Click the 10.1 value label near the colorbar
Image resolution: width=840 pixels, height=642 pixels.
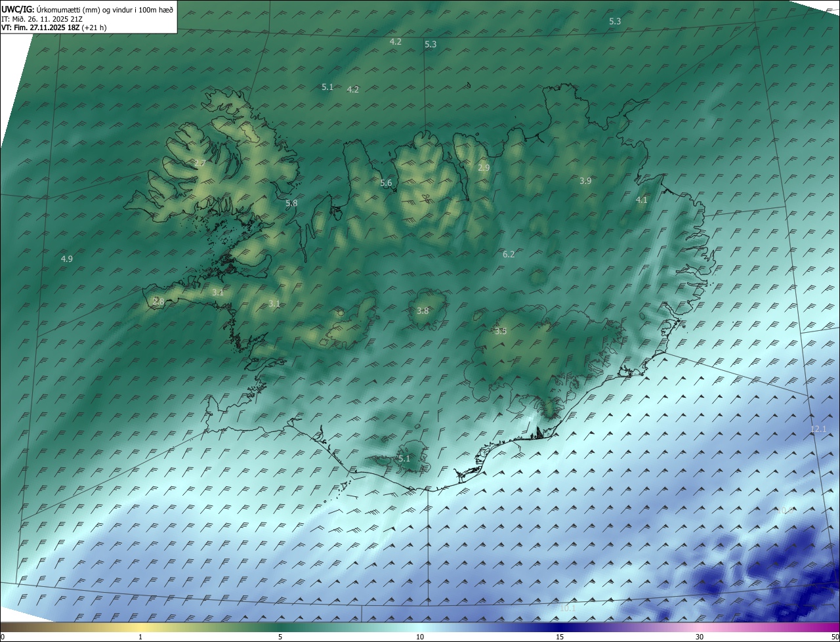tap(568, 608)
